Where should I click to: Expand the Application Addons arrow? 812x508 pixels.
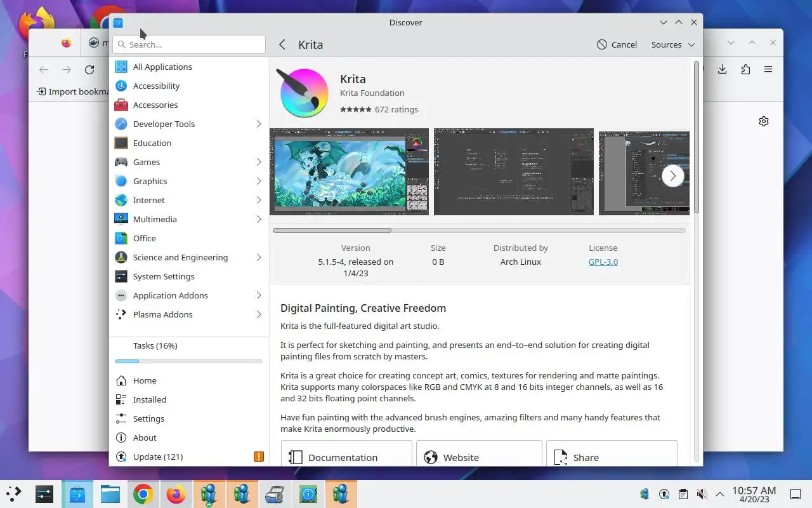click(x=259, y=295)
